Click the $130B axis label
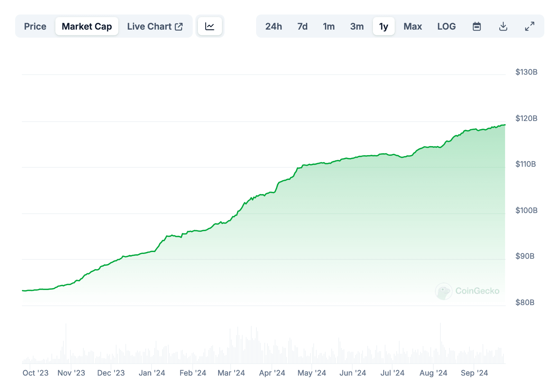 pos(526,72)
